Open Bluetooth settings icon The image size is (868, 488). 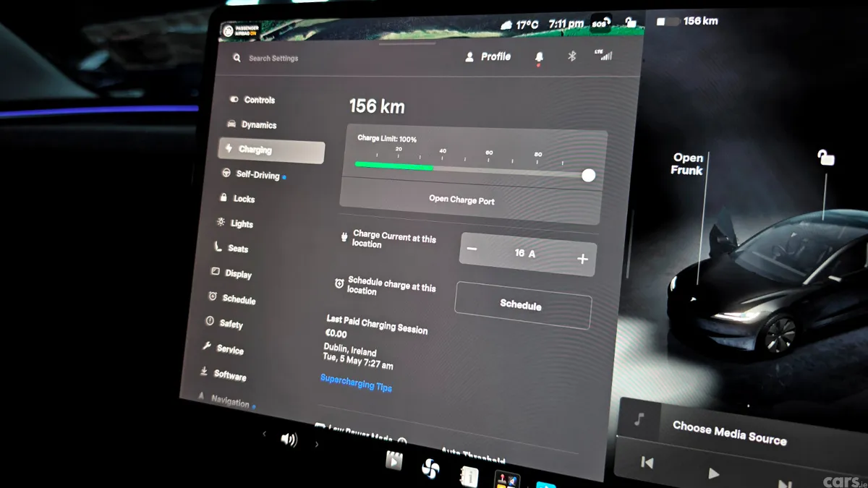[x=571, y=56]
